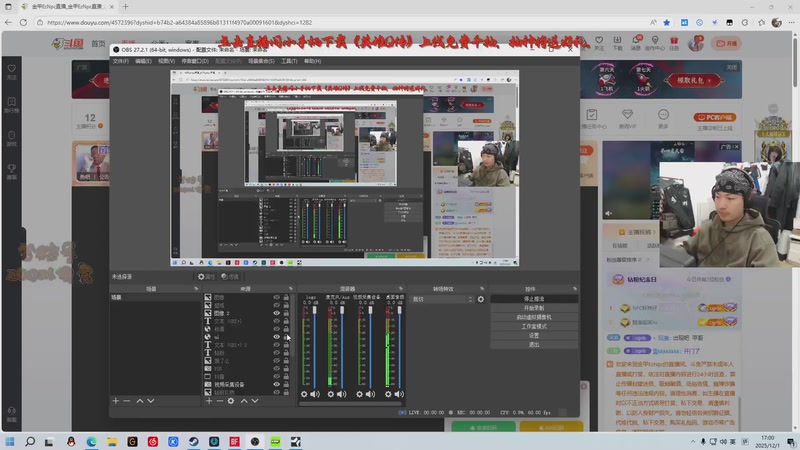800x450 pixels.
Task: Open the 停靠窗口(D) menu in OBS
Action: 195,61
